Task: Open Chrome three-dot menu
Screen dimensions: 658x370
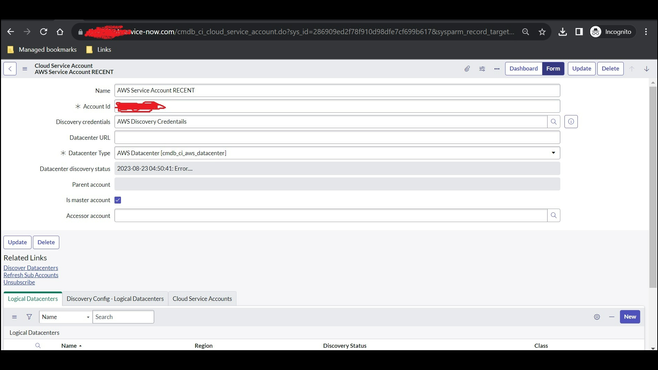Action: point(646,31)
